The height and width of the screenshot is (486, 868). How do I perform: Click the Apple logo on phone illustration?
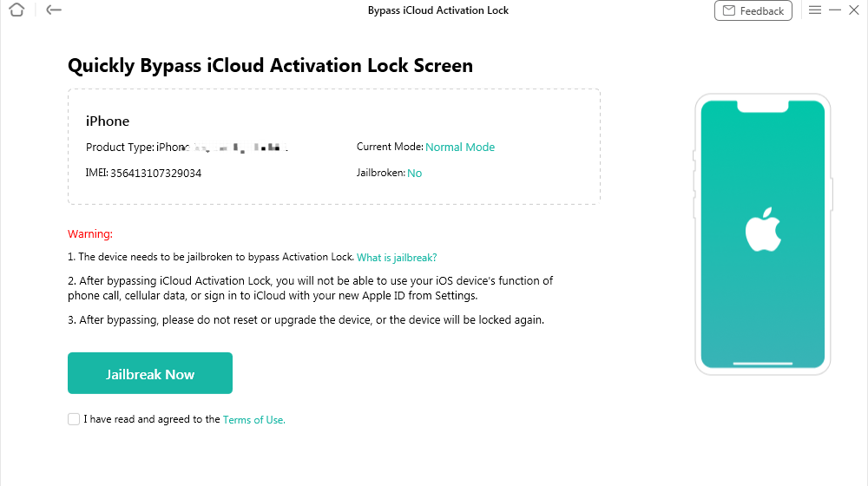tap(763, 230)
